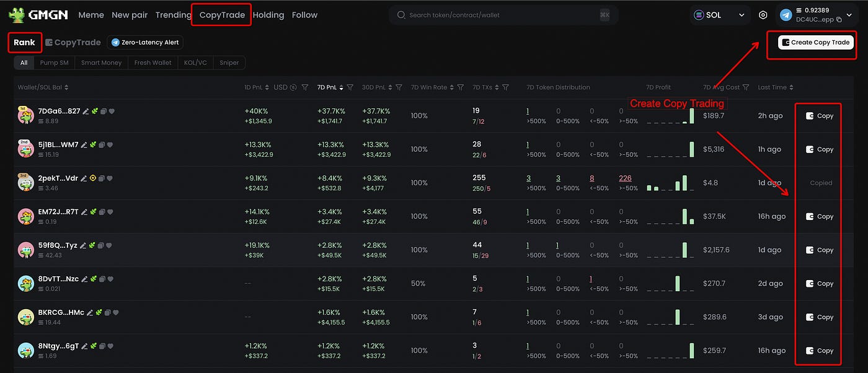Click the Create Copy Trade button
This screenshot has width=868, height=373.
[x=816, y=42]
